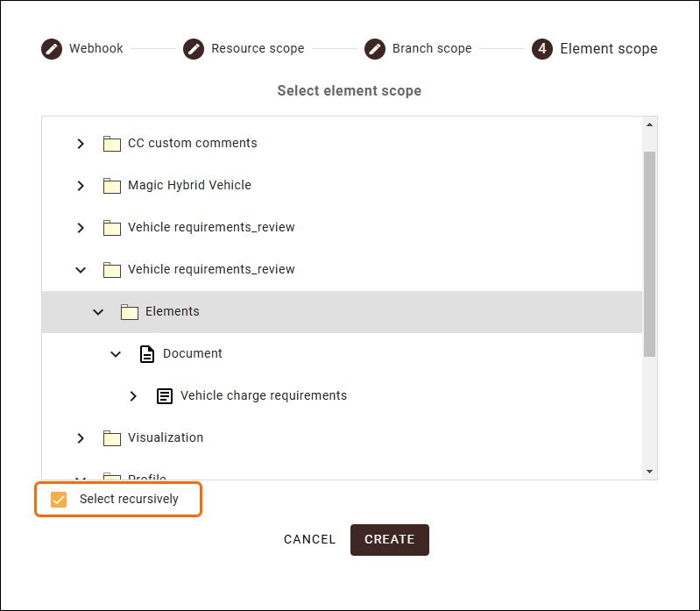The width and height of the screenshot is (700, 611).
Task: Toggle the Select recursively checkbox
Action: click(x=59, y=500)
